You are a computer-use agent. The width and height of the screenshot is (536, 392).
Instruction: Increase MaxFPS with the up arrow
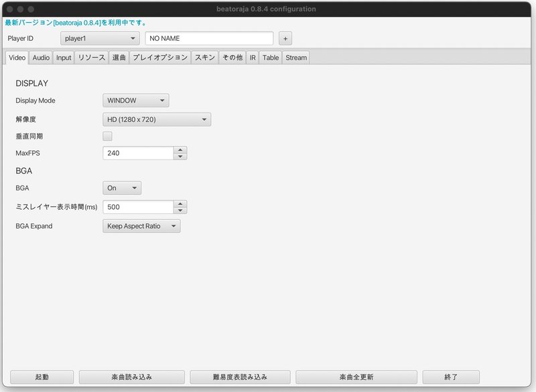pos(180,149)
